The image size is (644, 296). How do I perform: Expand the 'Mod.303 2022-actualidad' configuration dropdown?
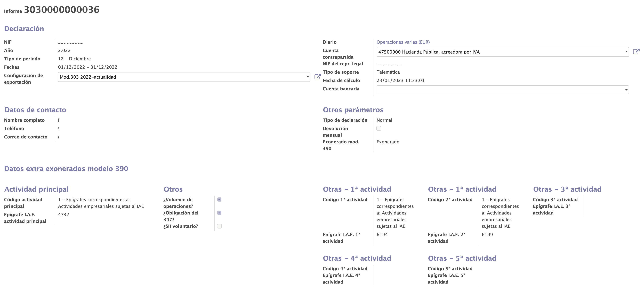coord(308,77)
